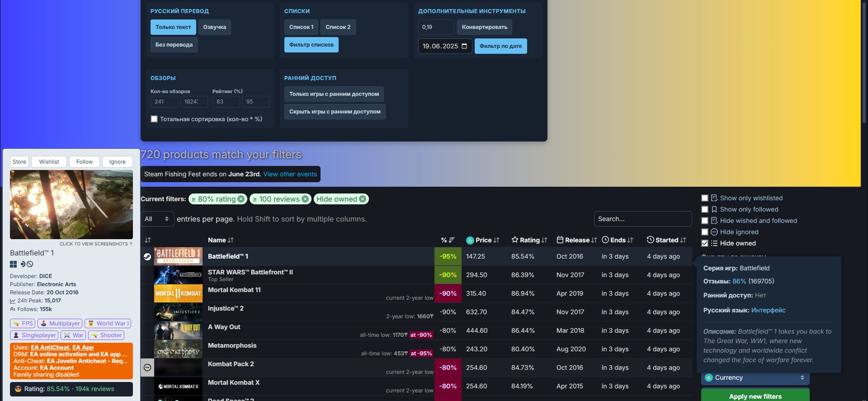
Task: Sort table by Price column
Action: click(483, 240)
